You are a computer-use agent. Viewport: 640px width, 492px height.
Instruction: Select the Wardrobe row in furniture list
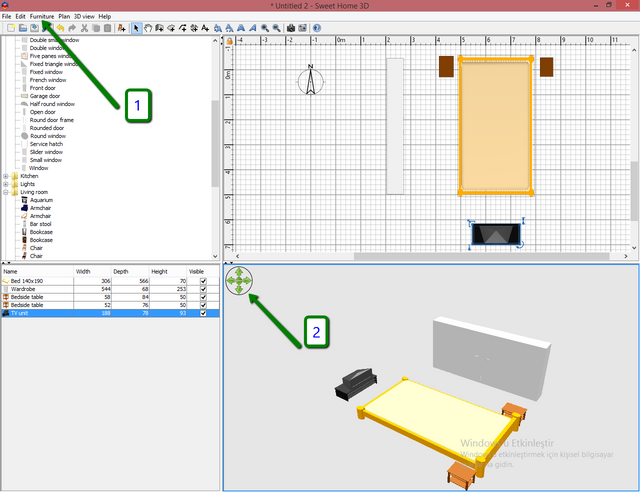coord(110,289)
